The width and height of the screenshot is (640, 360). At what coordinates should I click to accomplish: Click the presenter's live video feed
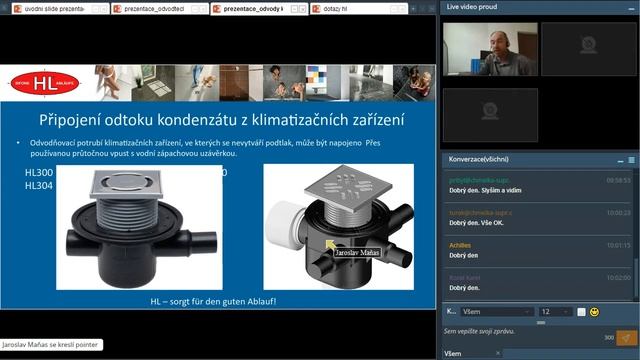(490, 49)
